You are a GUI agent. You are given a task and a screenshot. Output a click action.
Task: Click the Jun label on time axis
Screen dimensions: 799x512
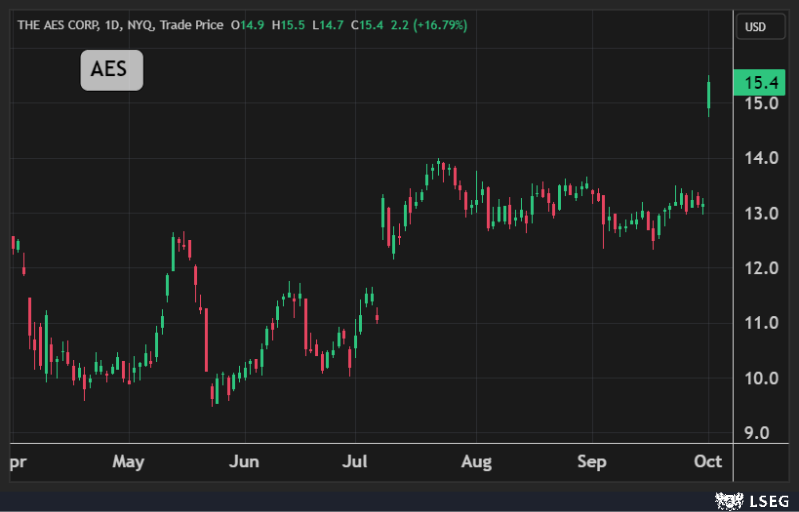tap(244, 462)
